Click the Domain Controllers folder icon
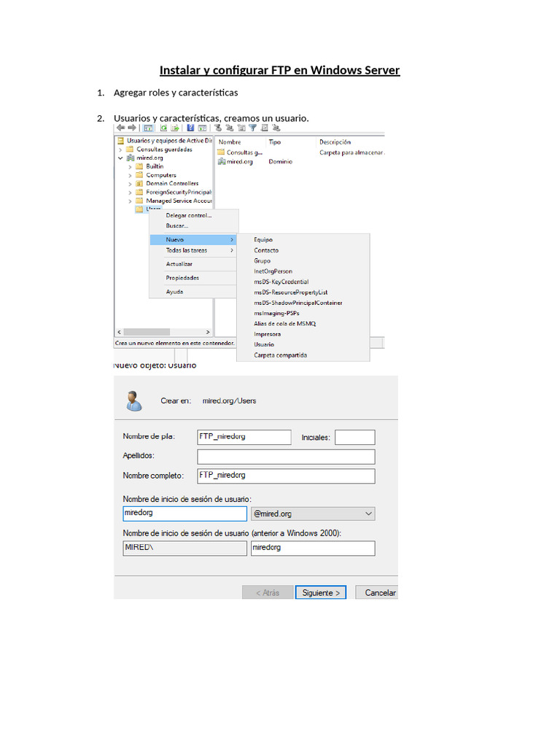The image size is (560, 747). pyautogui.click(x=139, y=183)
